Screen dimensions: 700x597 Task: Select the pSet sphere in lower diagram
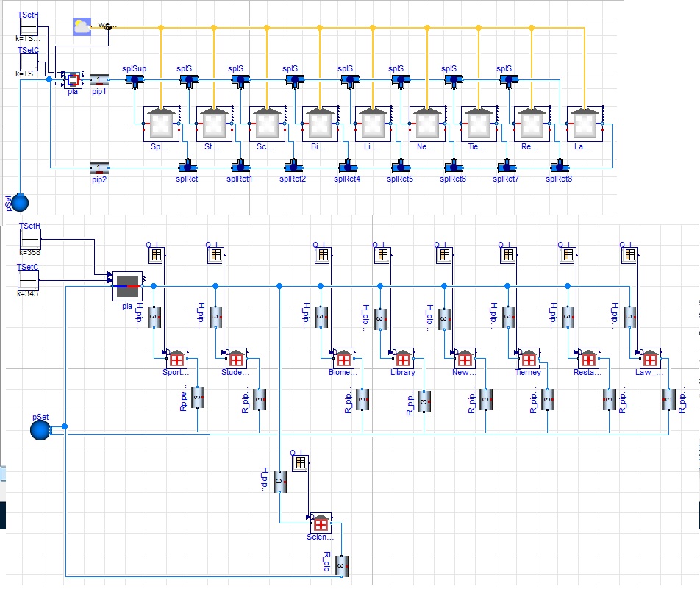click(x=40, y=430)
